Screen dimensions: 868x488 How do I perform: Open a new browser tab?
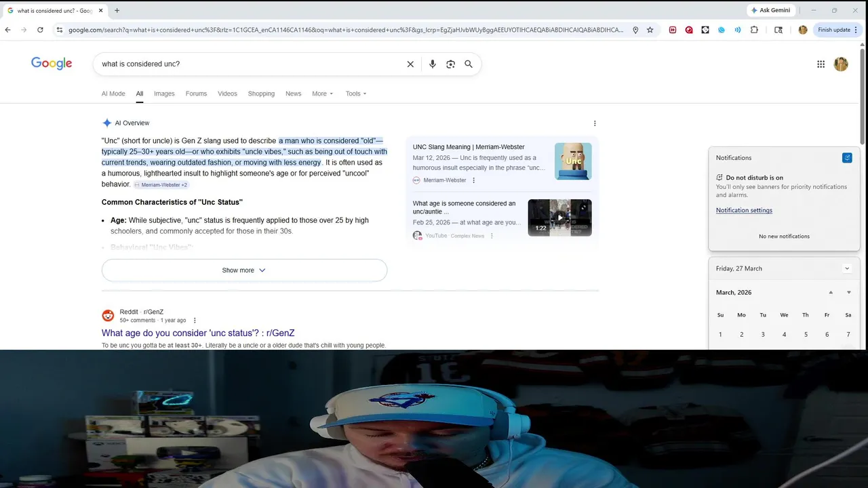117,10
